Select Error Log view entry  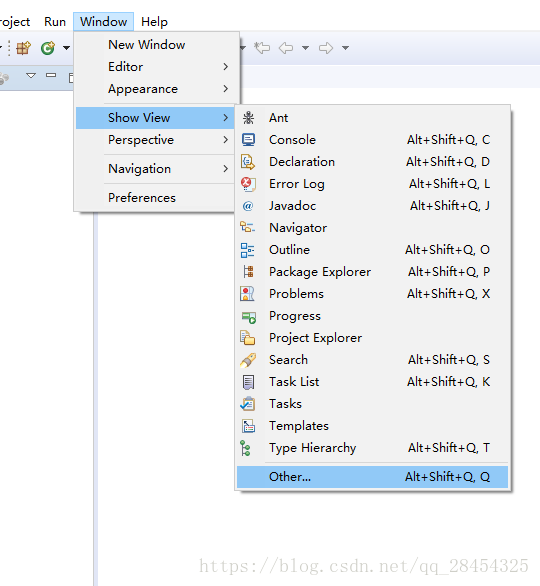[x=373, y=184]
